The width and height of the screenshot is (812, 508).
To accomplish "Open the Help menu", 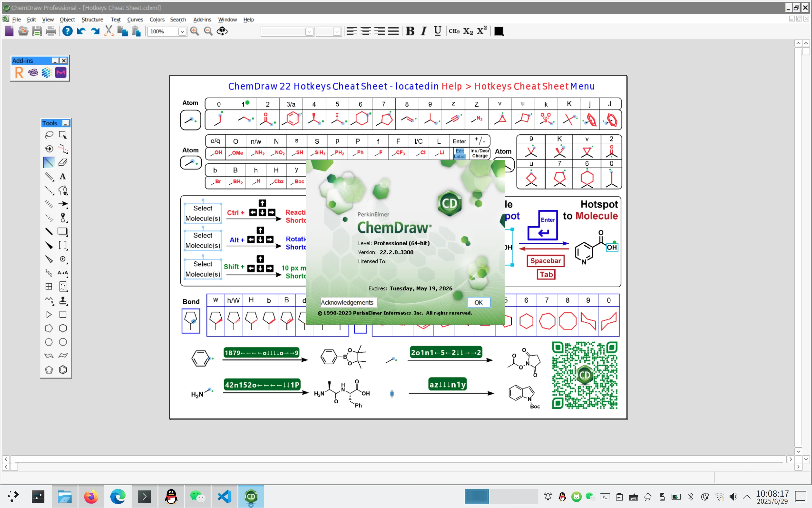I will pos(248,19).
